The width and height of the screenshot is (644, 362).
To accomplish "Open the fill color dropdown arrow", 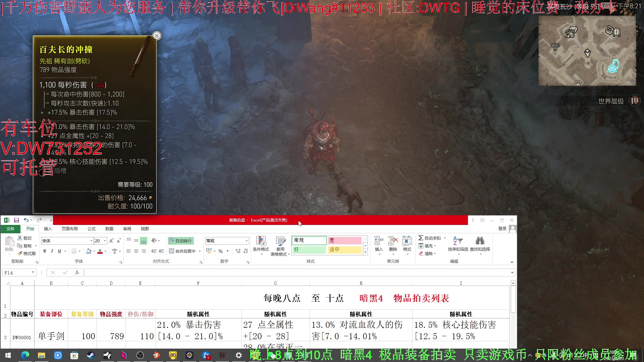I will (94, 251).
